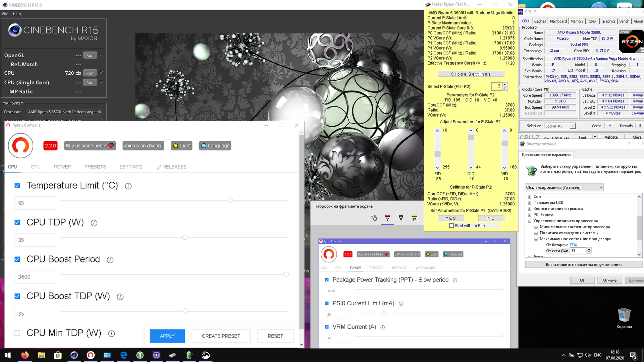
Task: Open the info icon beside CPU TDP (W)
Action: [94, 223]
